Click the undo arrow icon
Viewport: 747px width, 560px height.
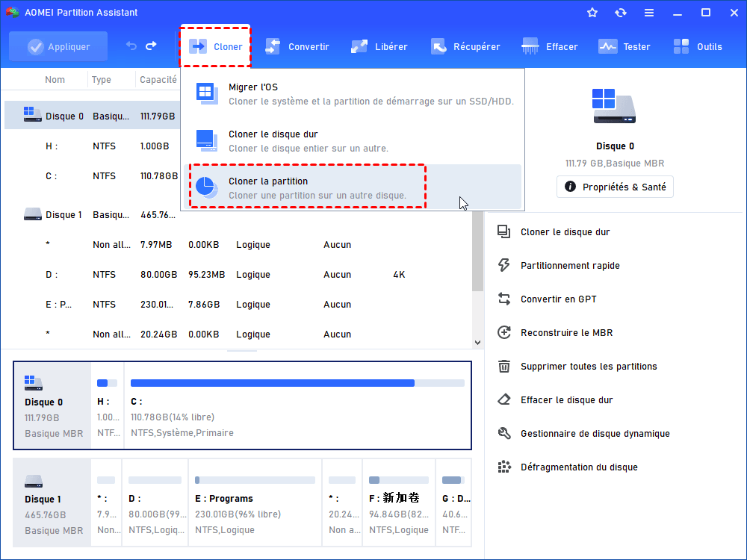coord(131,46)
